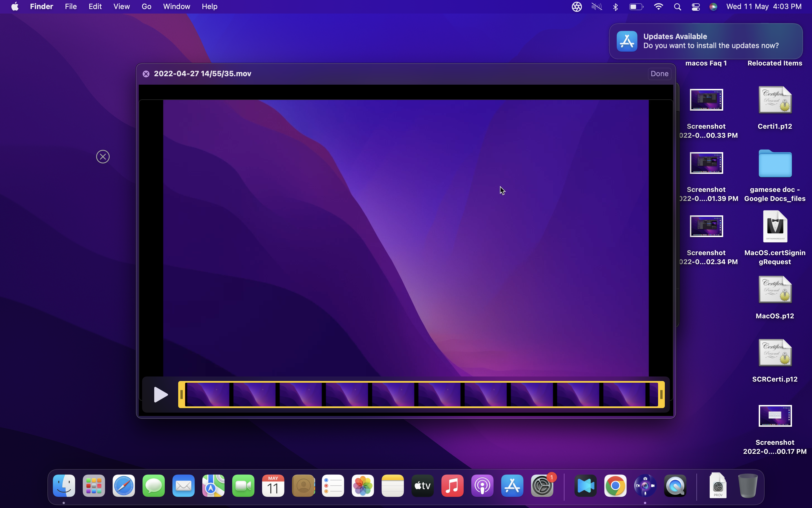Screen dimensions: 812x508
Task: Open QuickTime Player from the Dock
Action: click(x=675, y=485)
